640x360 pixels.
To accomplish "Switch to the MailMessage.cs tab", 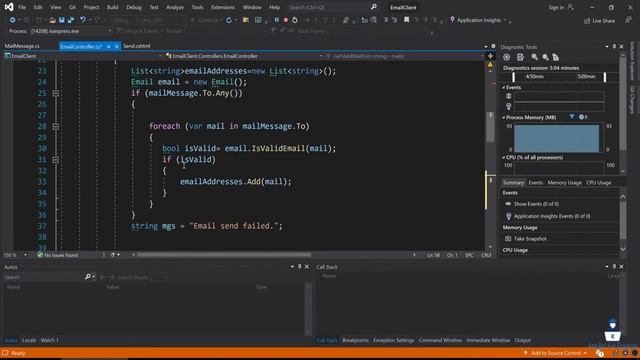I will 22,46.
